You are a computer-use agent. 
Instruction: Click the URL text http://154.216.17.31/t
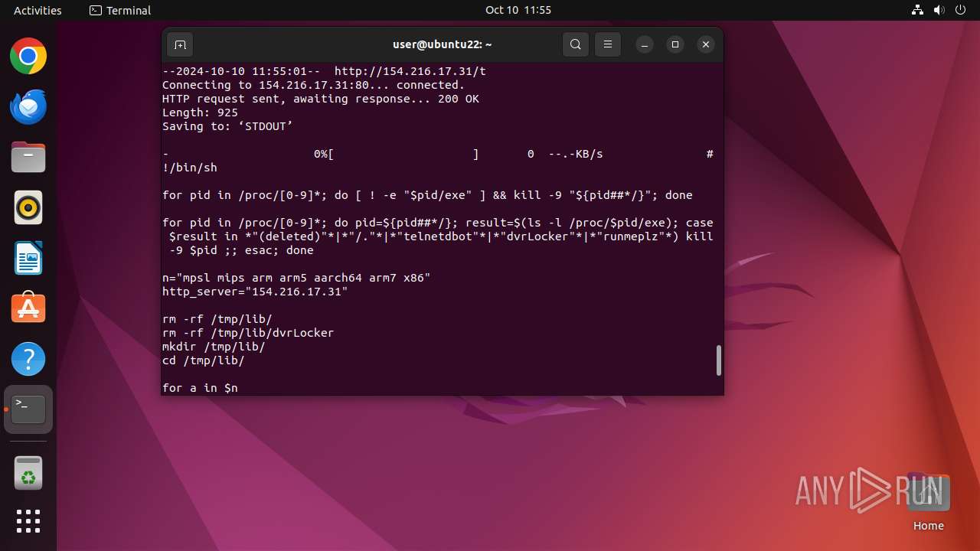410,71
